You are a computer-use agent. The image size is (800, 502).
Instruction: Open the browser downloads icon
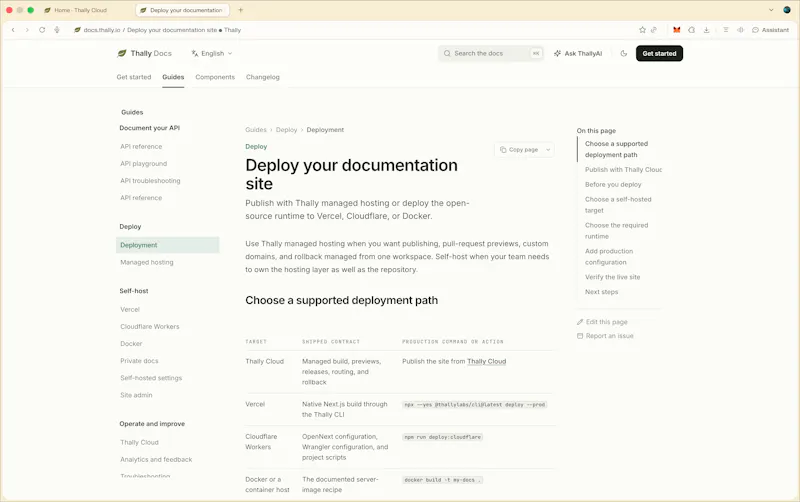[706, 30]
